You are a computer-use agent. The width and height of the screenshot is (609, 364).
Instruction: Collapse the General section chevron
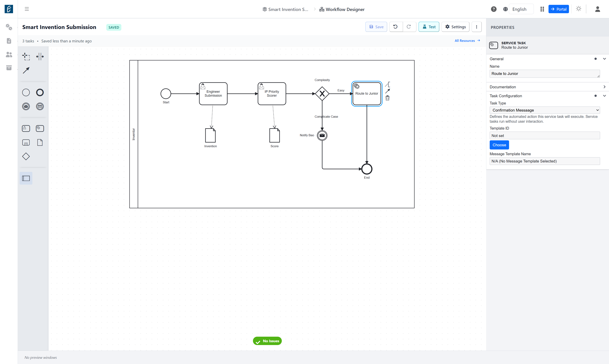(604, 59)
